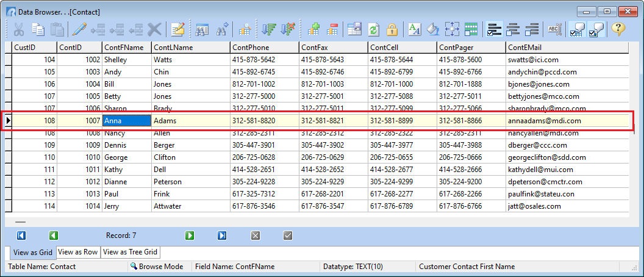Screen dimensions: 644x277
Task: Toggle the center-align lines option
Action: click(x=512, y=29)
